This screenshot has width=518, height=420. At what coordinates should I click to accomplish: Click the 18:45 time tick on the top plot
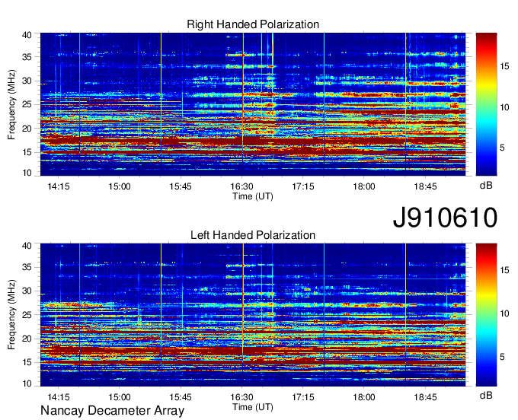point(425,186)
